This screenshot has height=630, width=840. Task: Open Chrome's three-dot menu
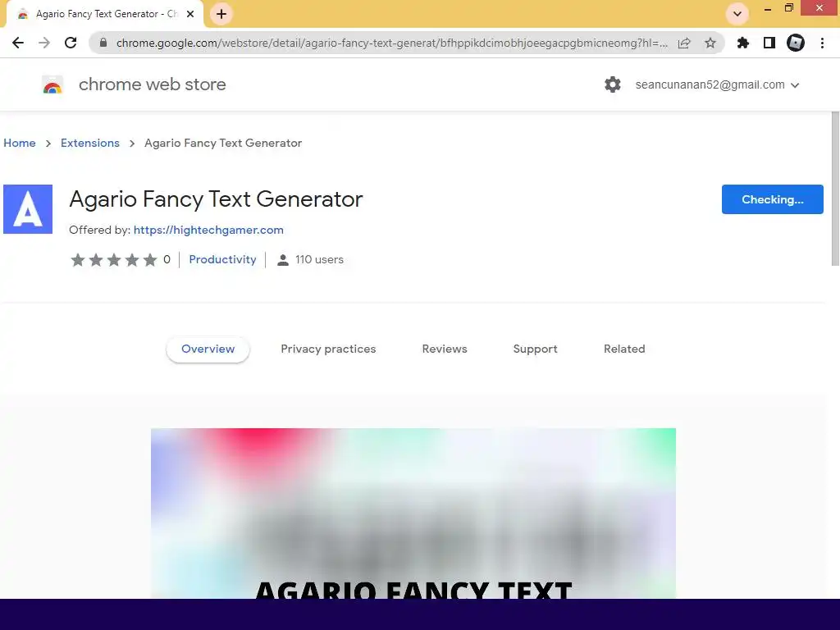[822, 43]
